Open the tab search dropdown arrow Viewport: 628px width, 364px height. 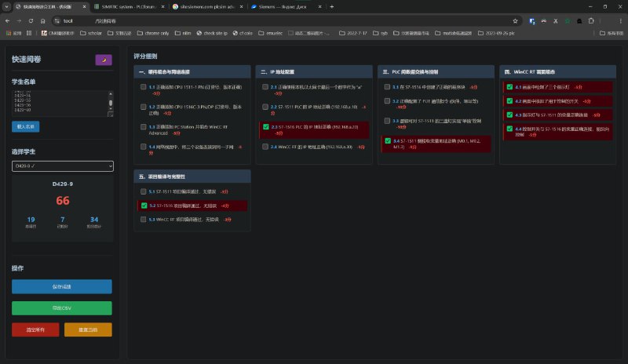click(x=7, y=6)
